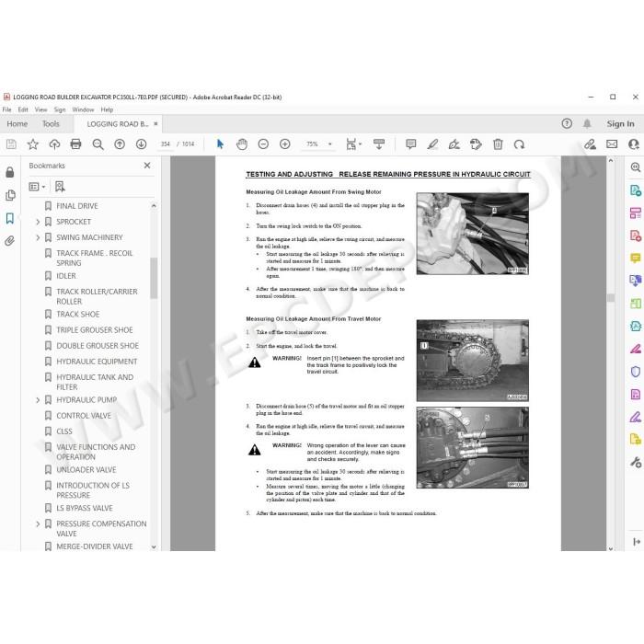Open the TRACK SHOE bookmark
The image size is (644, 644).
[78, 315]
